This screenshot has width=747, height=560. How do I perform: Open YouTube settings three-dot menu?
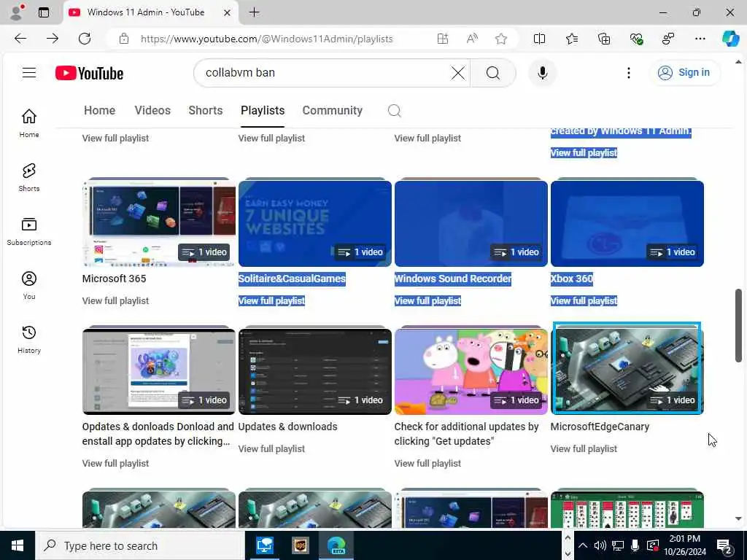pyautogui.click(x=629, y=73)
